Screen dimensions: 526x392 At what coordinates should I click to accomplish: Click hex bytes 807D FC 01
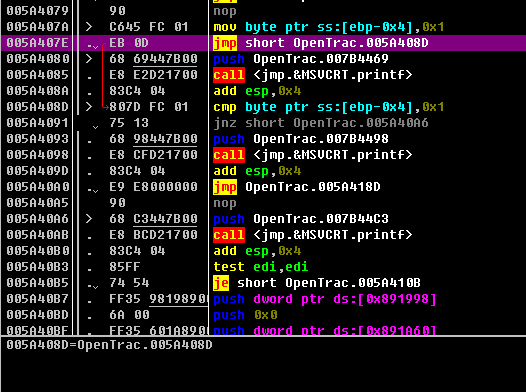[149, 107]
